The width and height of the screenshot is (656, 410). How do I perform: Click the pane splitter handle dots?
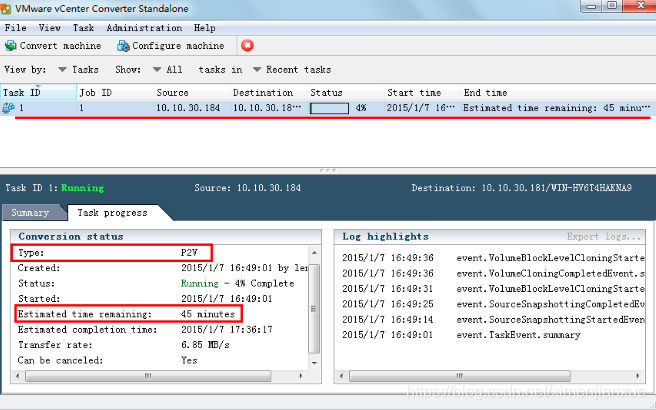(328, 170)
